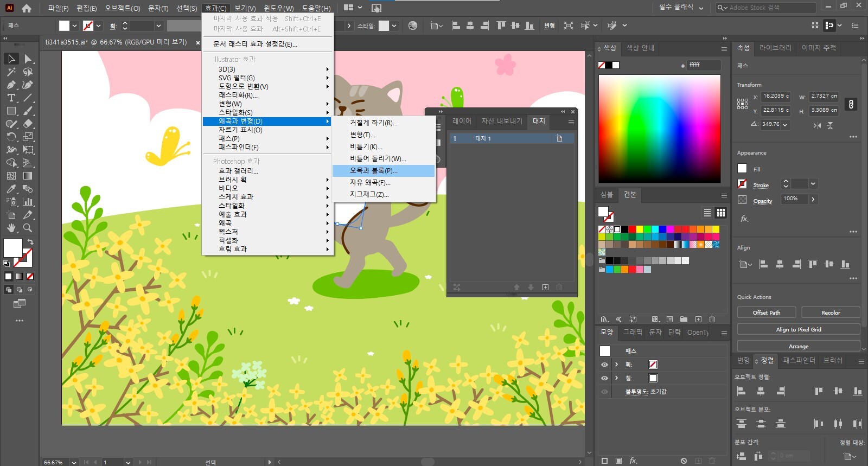Open the Opacity 100% flyout arrow
The image size is (868, 466).
click(813, 199)
